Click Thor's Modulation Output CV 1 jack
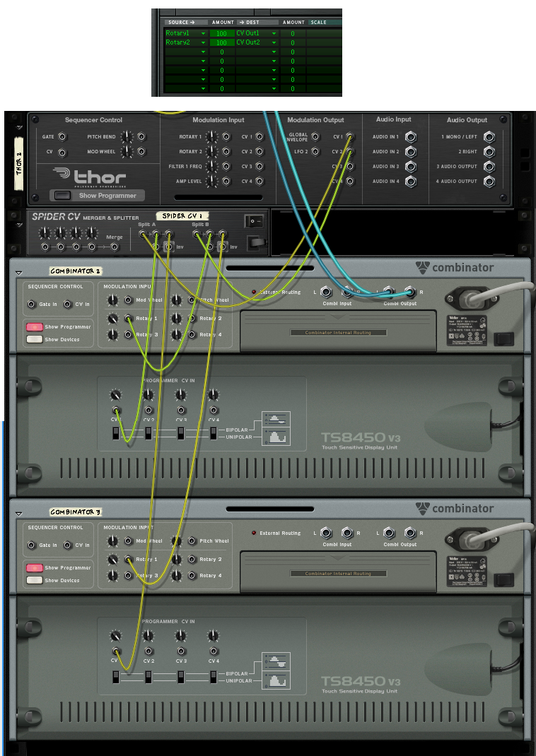The image size is (536, 756). pos(350,137)
